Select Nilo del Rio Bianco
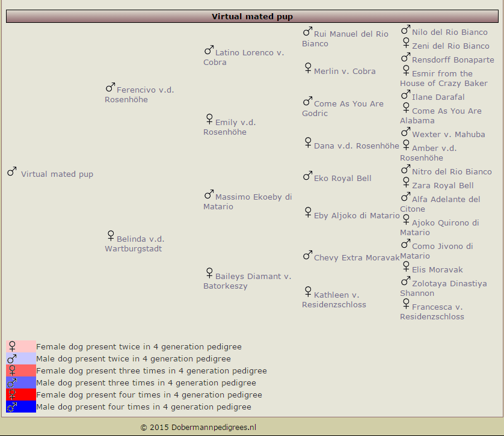 (450, 32)
